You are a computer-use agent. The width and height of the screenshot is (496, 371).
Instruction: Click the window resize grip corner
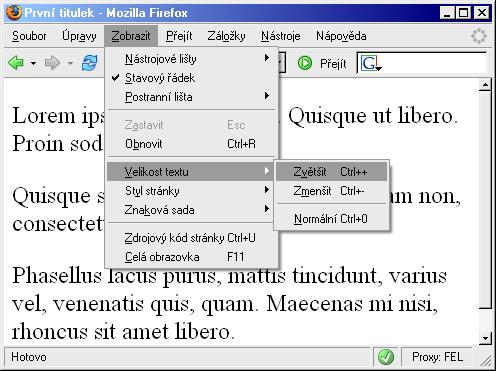(485, 360)
